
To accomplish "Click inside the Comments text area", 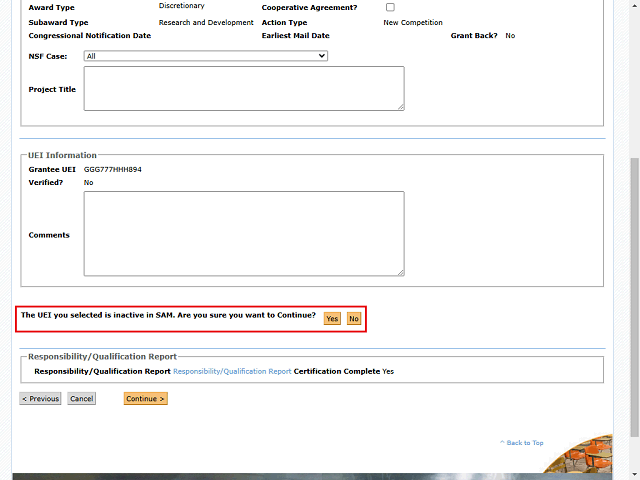I will click(x=244, y=233).
